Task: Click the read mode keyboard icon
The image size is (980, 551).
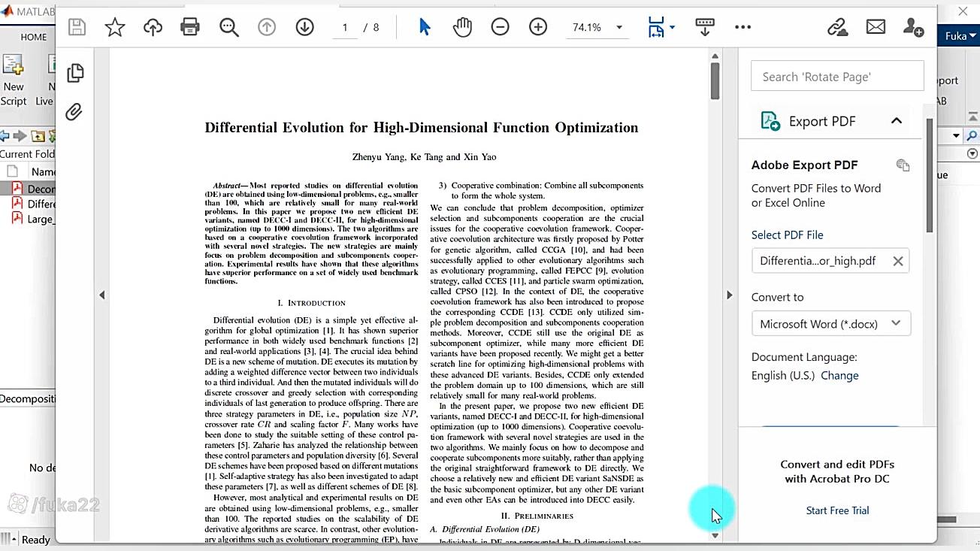Action: 705,28
